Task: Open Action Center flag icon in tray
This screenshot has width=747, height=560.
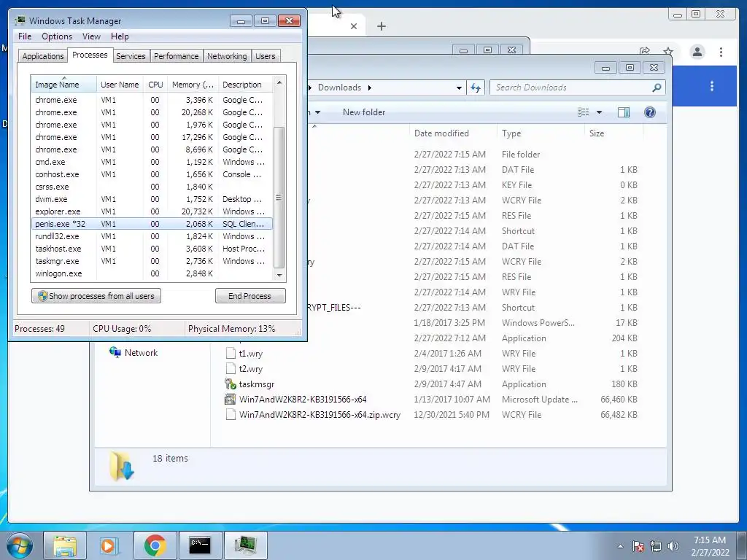Action: 638,546
